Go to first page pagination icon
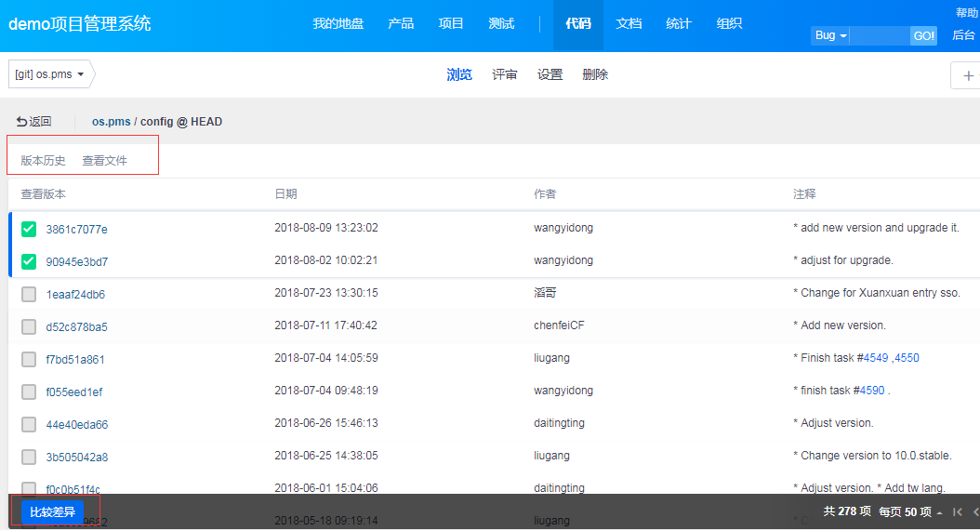 958,511
